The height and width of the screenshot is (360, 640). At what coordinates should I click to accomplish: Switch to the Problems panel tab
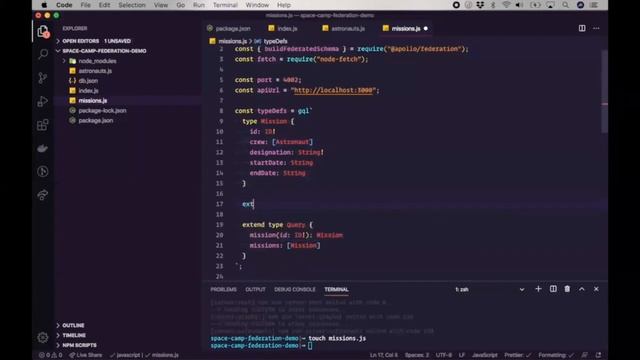pyautogui.click(x=223, y=289)
